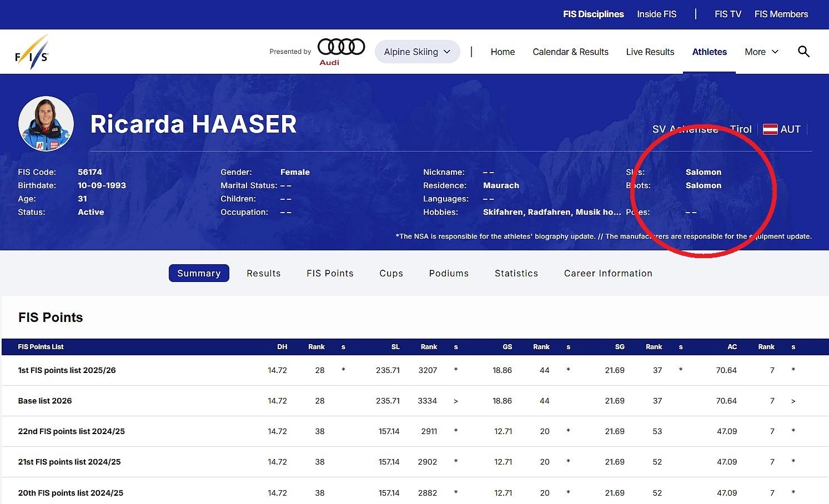The width and height of the screenshot is (829, 504).
Task: Open the Live Results page
Action: click(x=650, y=52)
